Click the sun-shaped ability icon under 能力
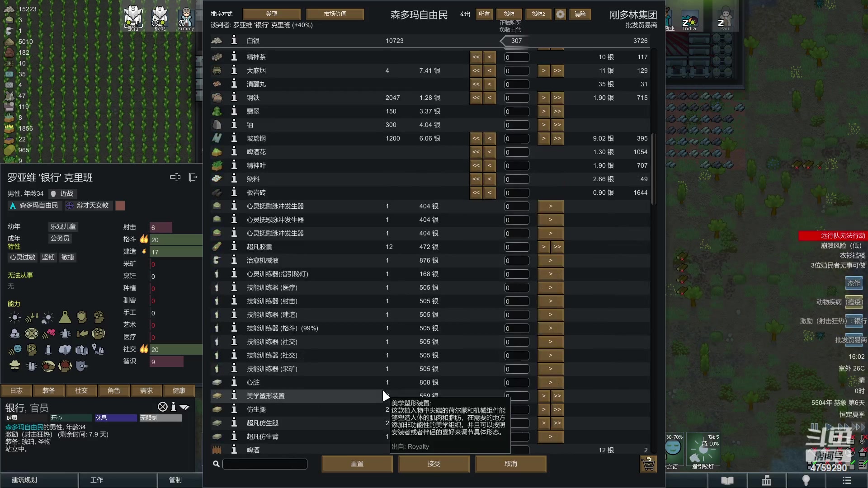The image size is (868, 488). click(x=14, y=318)
